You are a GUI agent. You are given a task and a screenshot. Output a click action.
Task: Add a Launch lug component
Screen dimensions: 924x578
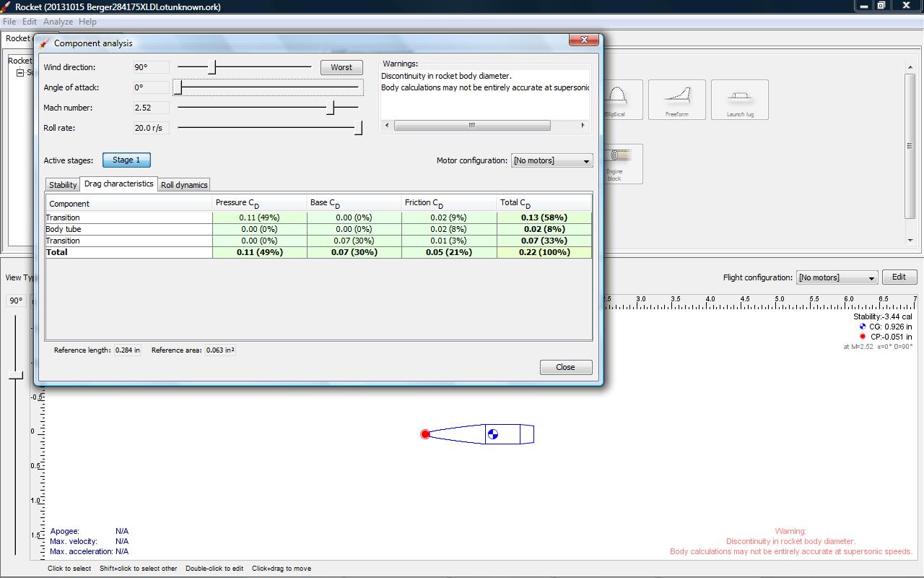click(739, 100)
